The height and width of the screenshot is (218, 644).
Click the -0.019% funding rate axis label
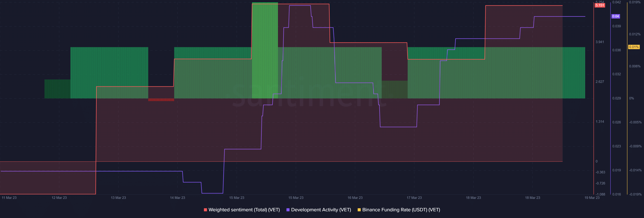point(635,194)
